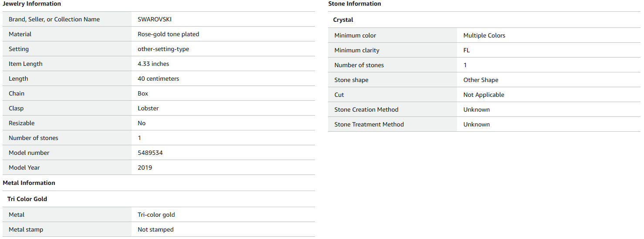Screen dimensions: 644x239
Task: Click the 4.33 inches item length
Action: (153, 64)
